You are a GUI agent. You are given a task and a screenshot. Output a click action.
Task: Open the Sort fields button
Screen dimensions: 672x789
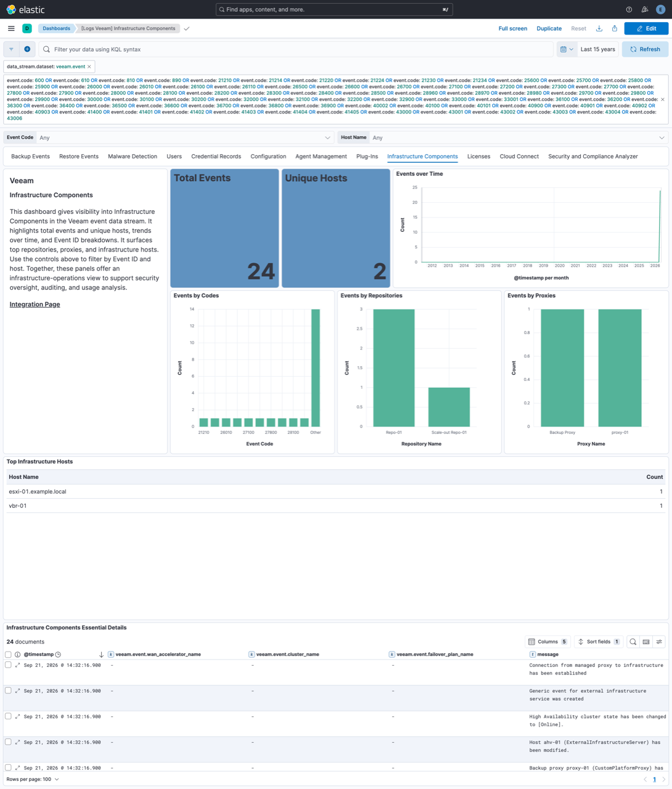coord(599,642)
